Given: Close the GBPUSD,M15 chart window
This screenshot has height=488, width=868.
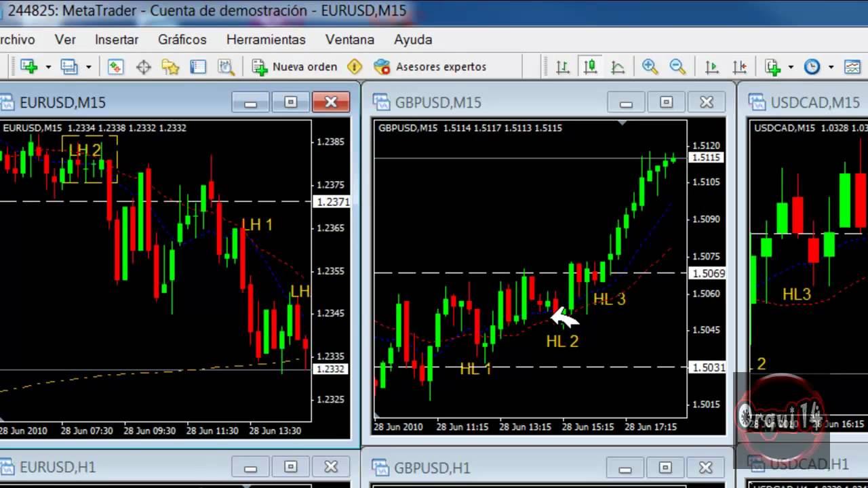Looking at the screenshot, I should click(x=707, y=102).
